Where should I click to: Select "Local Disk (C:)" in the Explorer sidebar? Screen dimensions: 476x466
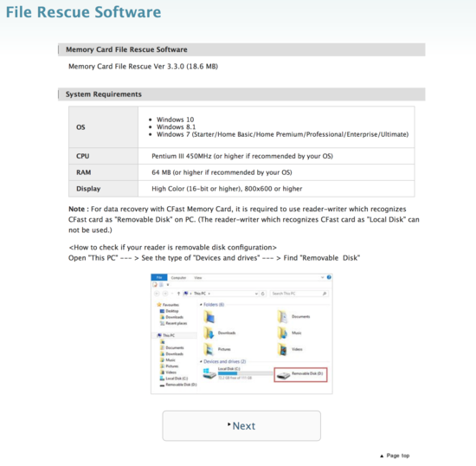tap(174, 379)
